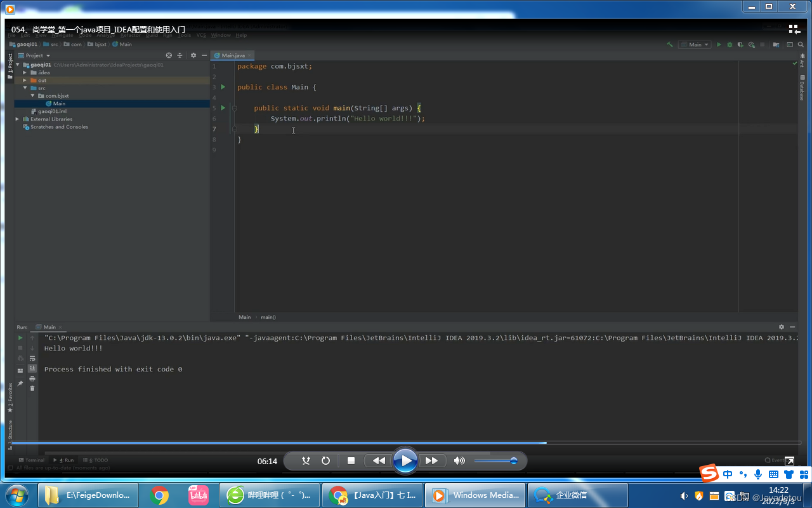Viewport: 812px width, 508px height.
Task: Select the Main class in project tree
Action: tap(59, 104)
